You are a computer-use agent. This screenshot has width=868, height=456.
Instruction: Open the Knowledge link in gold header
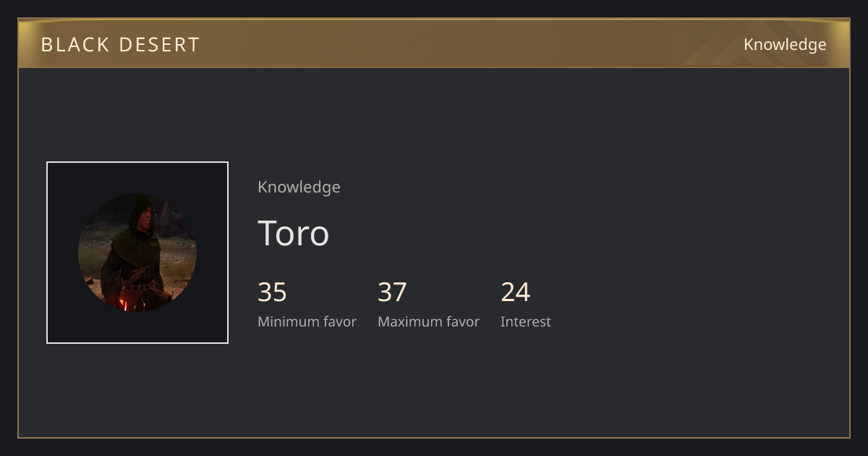pyautogui.click(x=785, y=45)
